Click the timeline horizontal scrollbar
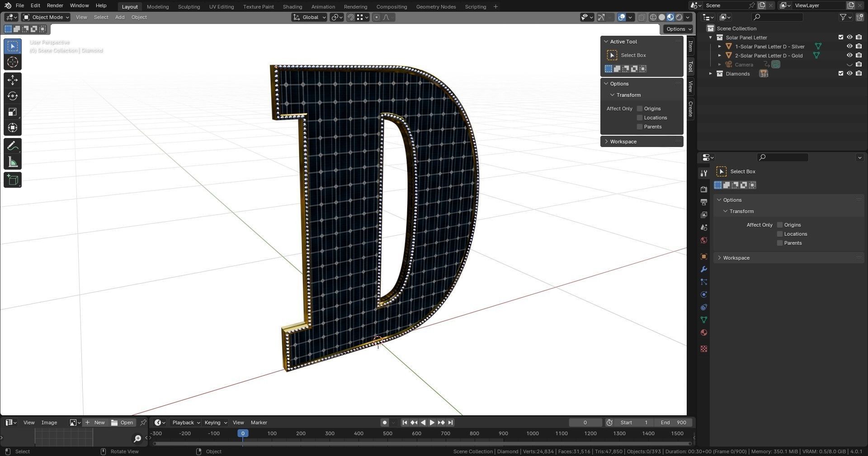This screenshot has width=868, height=456. [x=421, y=443]
